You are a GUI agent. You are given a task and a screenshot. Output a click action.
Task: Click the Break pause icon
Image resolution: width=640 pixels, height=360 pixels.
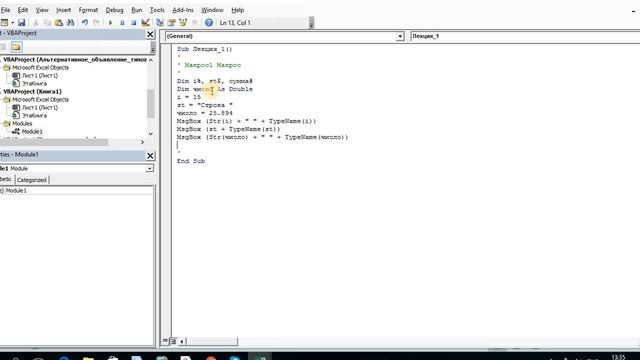pos(122,23)
